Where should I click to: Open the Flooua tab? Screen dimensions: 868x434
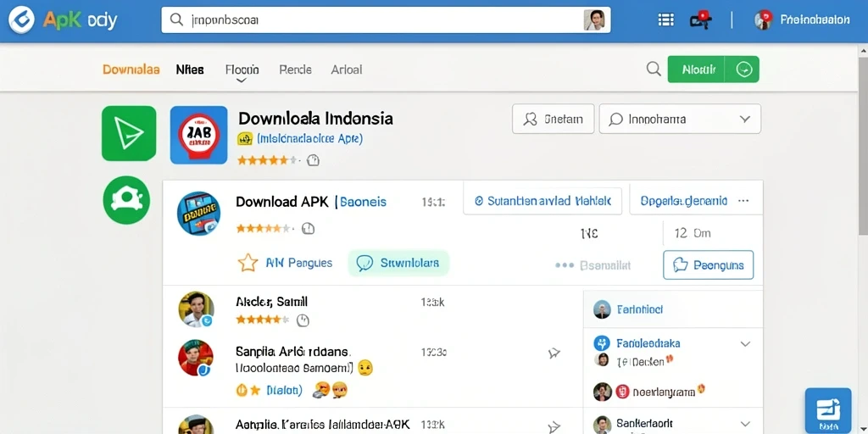pos(242,70)
